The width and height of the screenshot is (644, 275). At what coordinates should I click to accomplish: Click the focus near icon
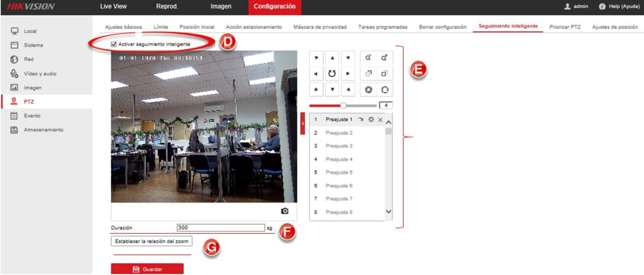coord(369,73)
